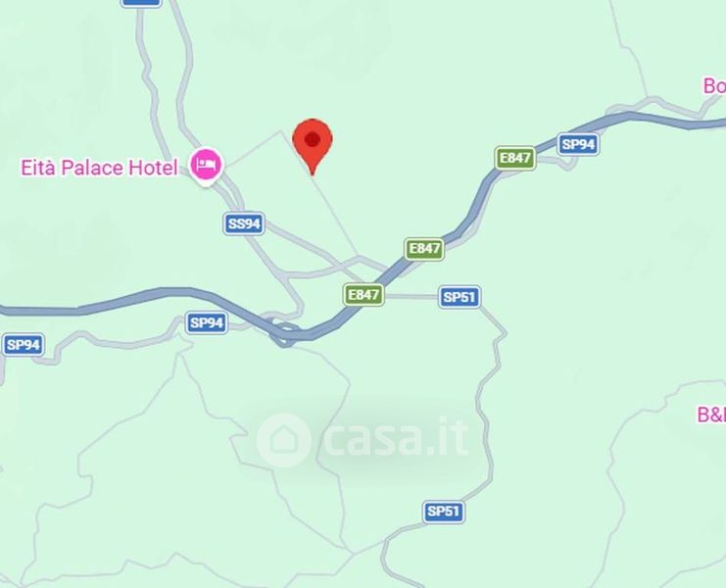726x588 pixels.
Task: Click the E847 shield beside the SP51 shield
Action: (x=363, y=295)
